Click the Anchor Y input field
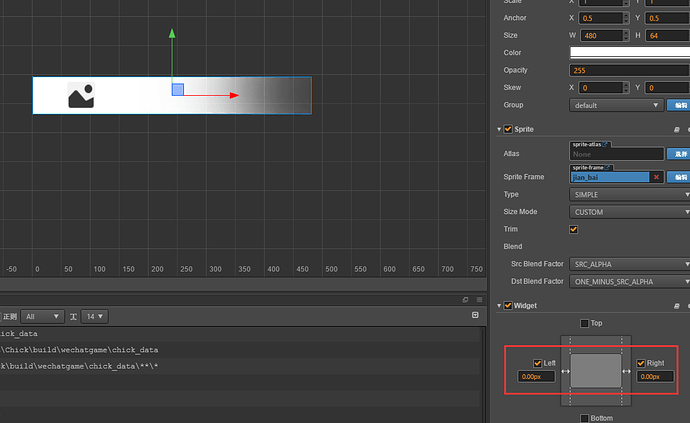 tap(668, 18)
